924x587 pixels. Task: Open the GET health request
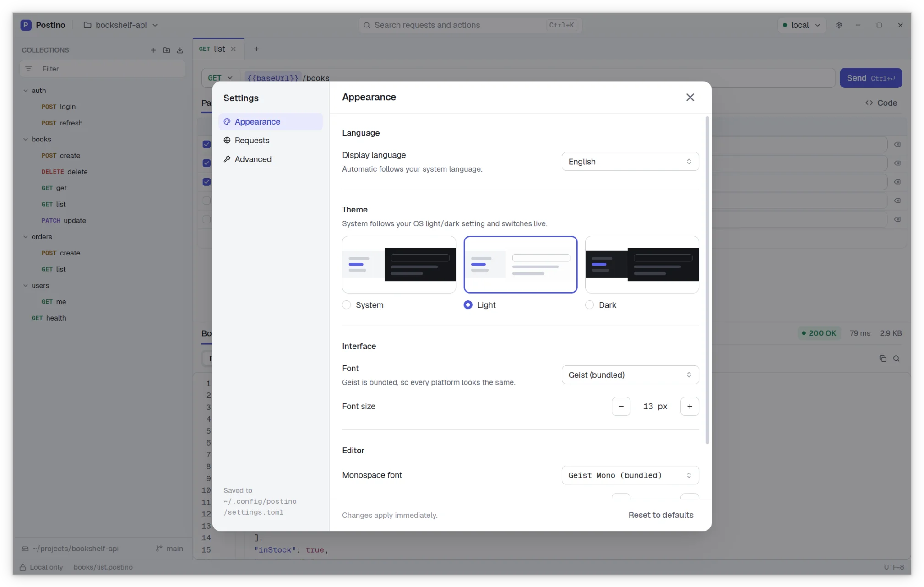tap(49, 318)
